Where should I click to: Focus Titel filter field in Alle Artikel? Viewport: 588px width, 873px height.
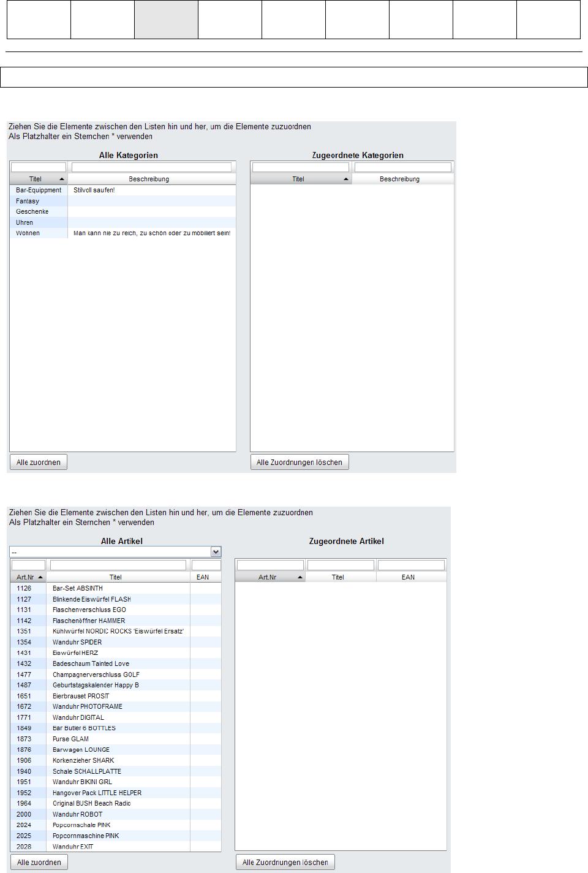tap(118, 565)
